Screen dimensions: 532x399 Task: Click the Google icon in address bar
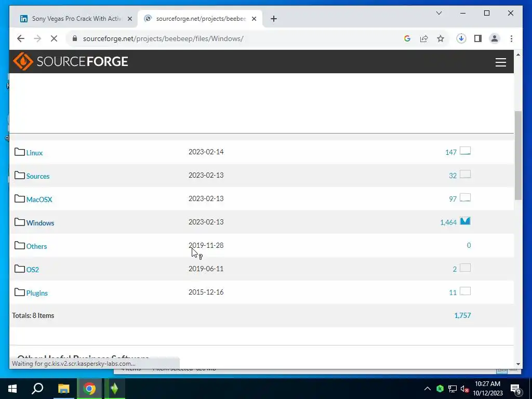tap(407, 38)
